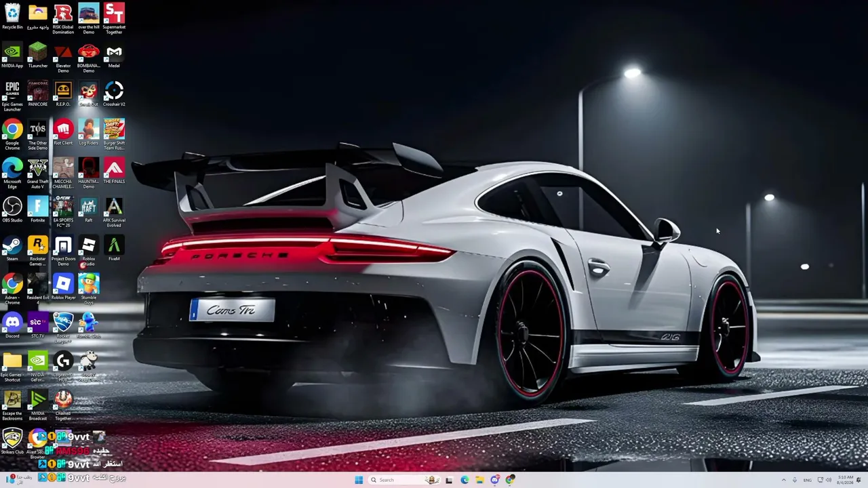
Task: Click the Medal desktop icon
Action: coord(114,56)
